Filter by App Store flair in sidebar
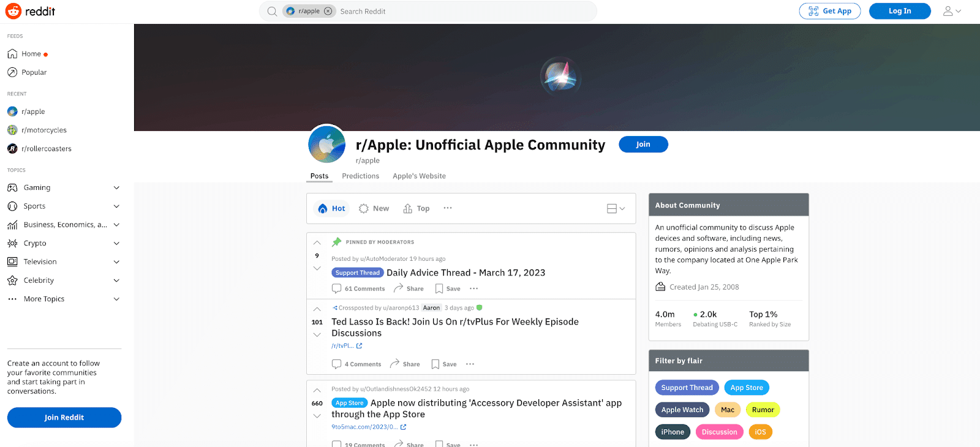Screen dimensions: 980x447 747,388
